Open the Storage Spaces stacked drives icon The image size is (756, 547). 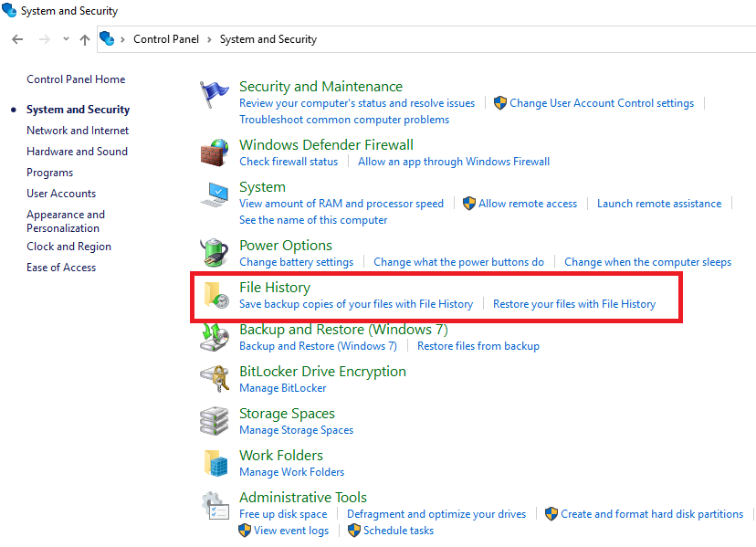214,421
